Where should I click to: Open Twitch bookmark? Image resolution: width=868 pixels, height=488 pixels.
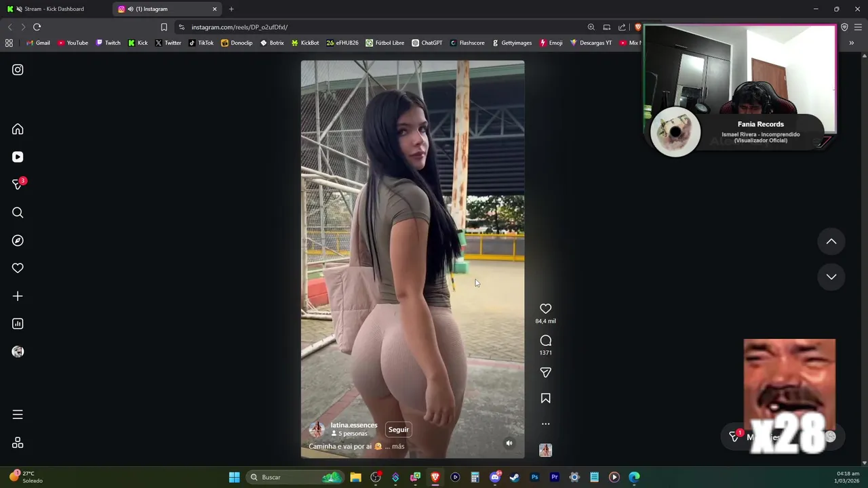coord(108,43)
